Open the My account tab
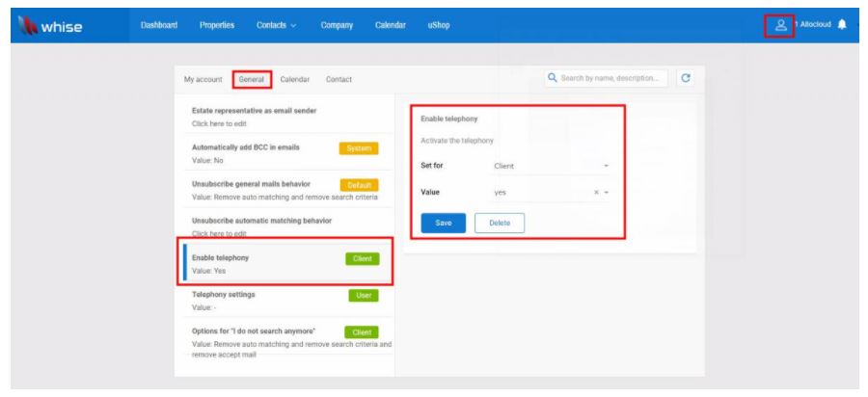Screen dimensions: 868x397 tap(203, 79)
